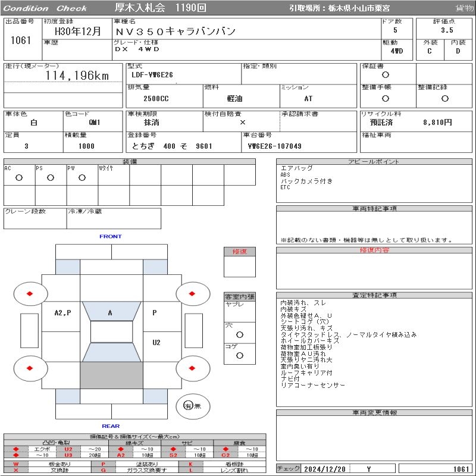
Task: Click the inspection status 抹消
Action: pos(152,123)
